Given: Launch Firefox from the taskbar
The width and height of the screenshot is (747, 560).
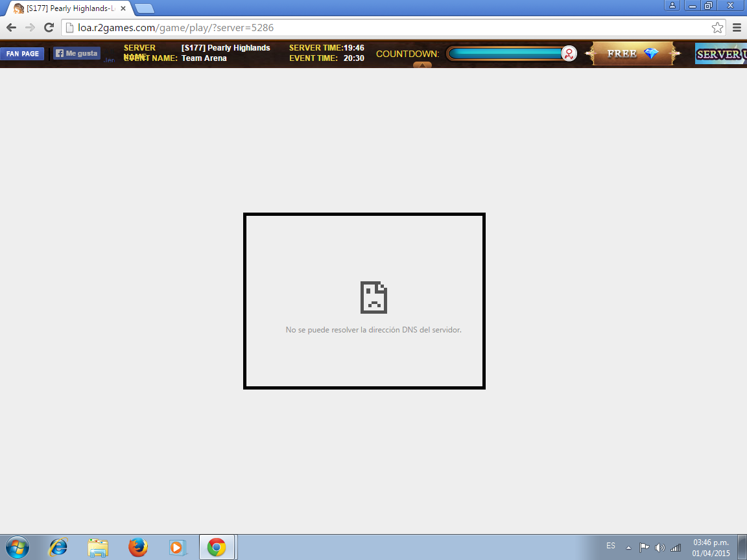Looking at the screenshot, I should 137,547.
